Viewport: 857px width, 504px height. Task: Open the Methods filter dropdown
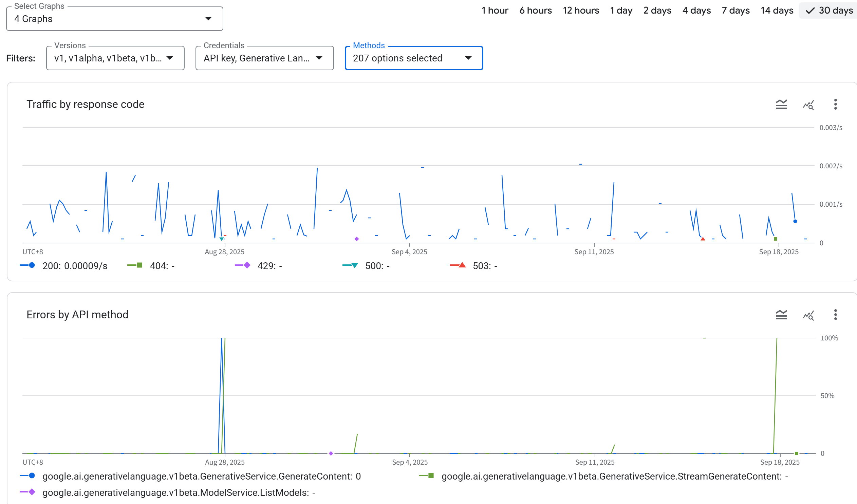click(x=414, y=58)
